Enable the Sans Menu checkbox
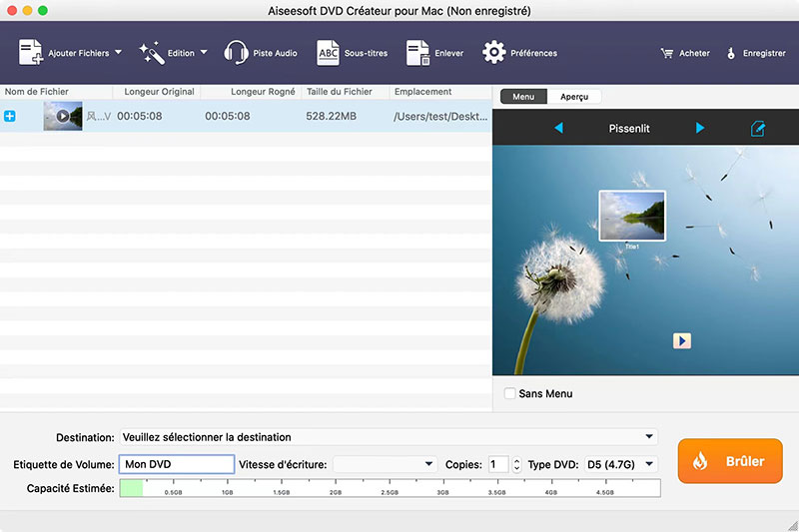799x532 pixels. point(510,394)
